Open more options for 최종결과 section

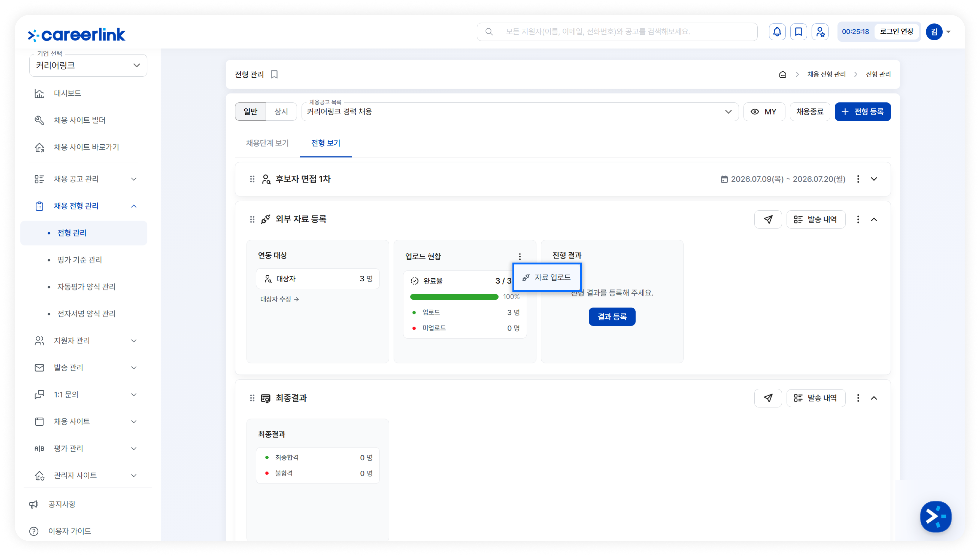pyautogui.click(x=858, y=398)
